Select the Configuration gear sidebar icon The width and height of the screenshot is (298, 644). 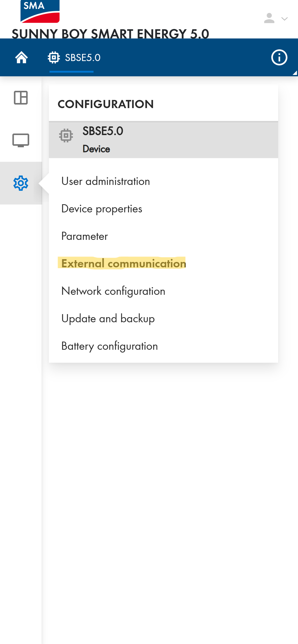21,183
